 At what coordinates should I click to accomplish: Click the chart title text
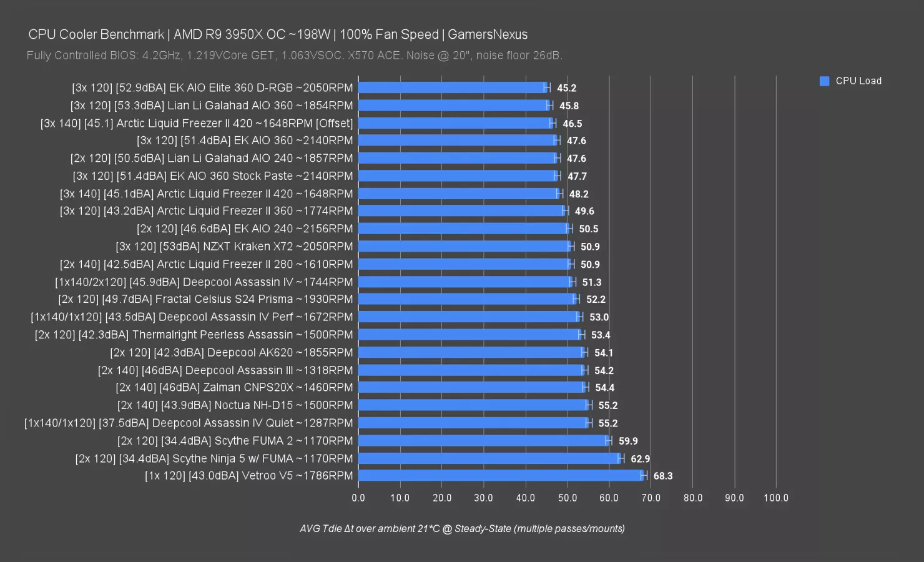click(278, 34)
